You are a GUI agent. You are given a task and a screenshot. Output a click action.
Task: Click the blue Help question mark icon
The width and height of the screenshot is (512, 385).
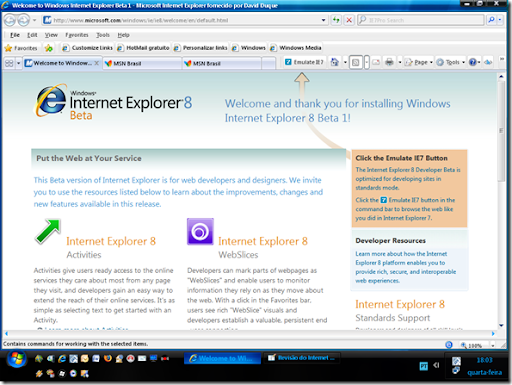pyautogui.click(x=472, y=62)
